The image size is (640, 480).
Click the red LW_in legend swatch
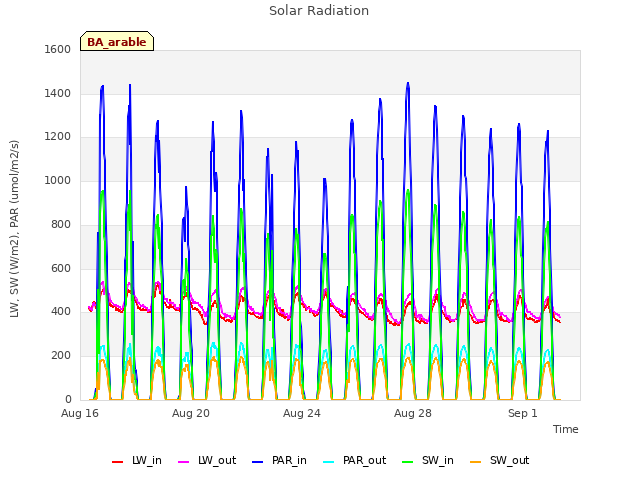[117, 462]
